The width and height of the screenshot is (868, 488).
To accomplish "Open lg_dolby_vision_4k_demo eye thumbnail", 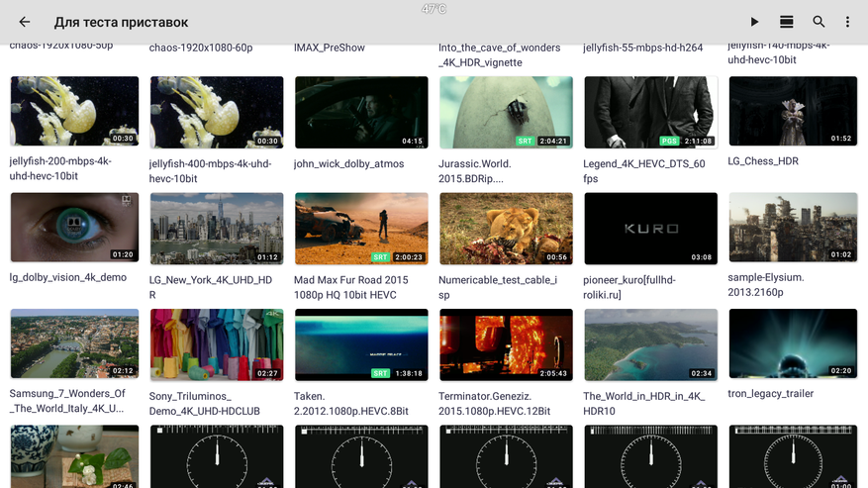I will point(74,227).
